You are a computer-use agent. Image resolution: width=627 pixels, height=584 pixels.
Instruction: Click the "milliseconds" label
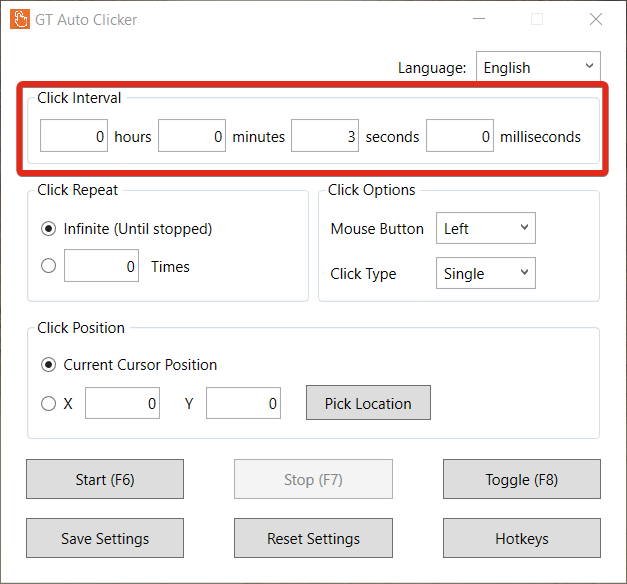click(x=540, y=137)
